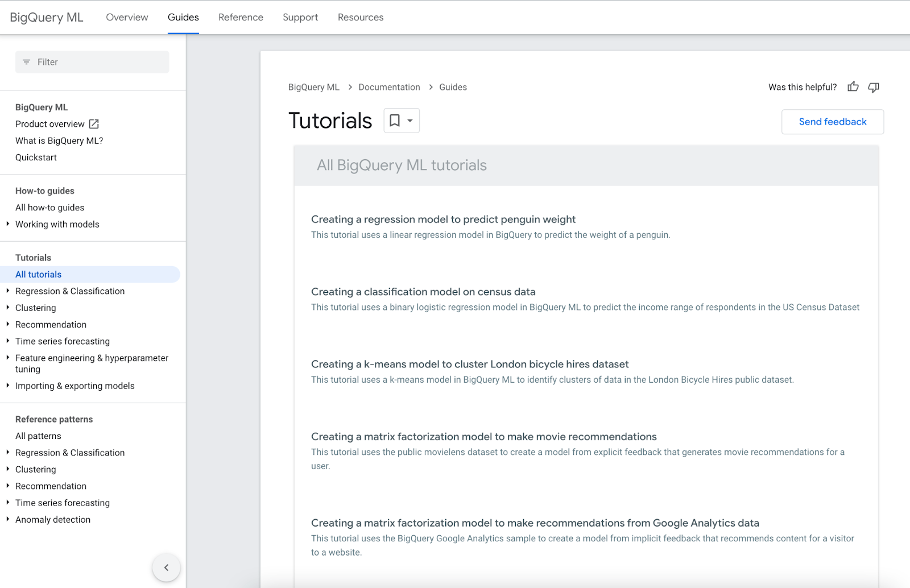Expand Clustering under Tutorials
910x588 pixels.
7,308
